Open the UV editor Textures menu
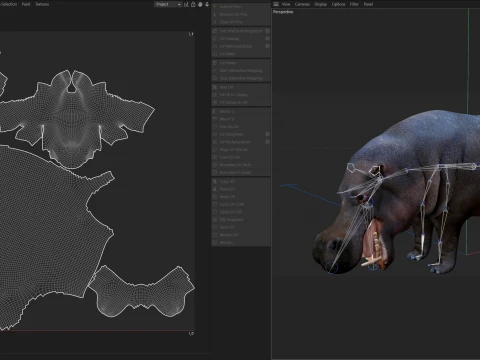480x360 pixels. pos(42,4)
